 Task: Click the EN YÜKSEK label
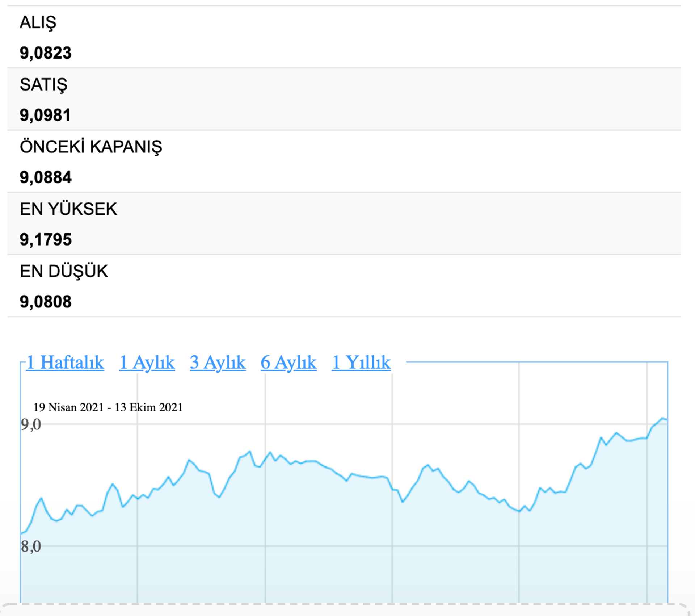point(68,209)
